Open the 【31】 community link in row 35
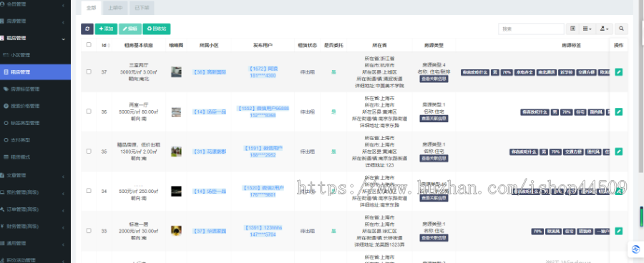The image size is (644, 263). 209,152
